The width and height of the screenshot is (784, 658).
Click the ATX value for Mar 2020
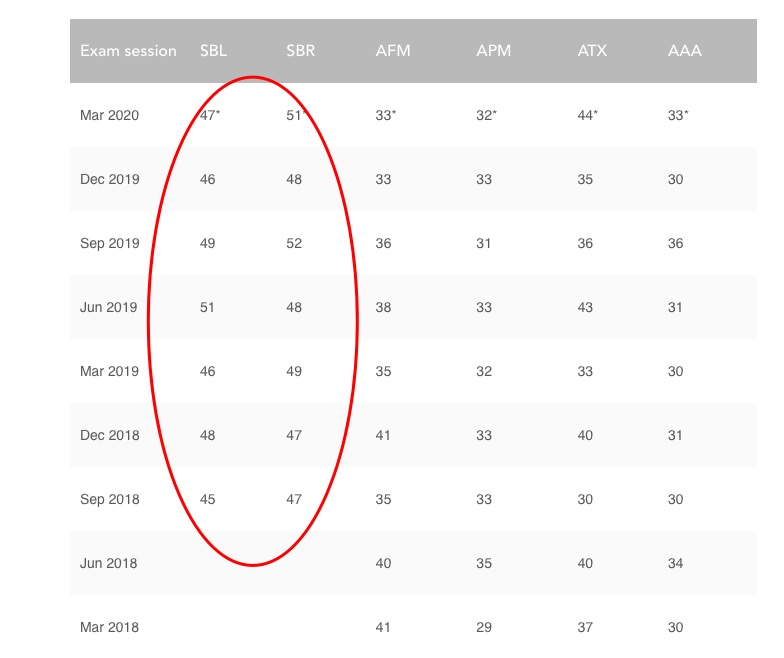tap(587, 116)
